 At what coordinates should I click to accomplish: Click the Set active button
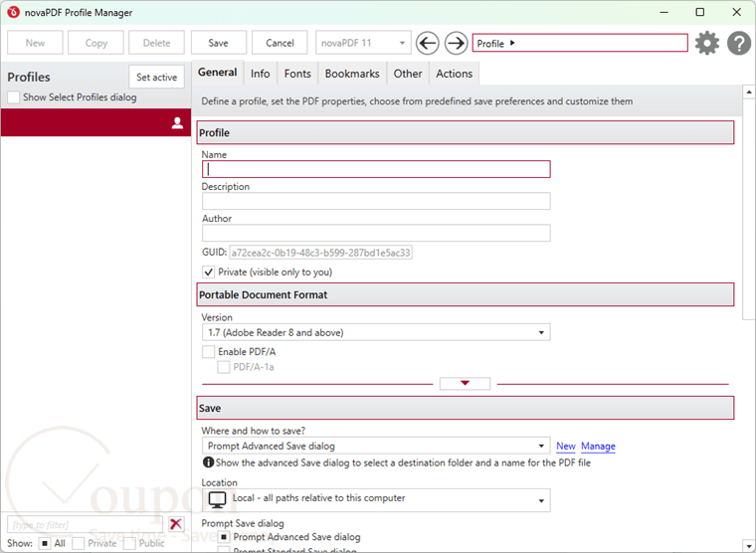[157, 78]
